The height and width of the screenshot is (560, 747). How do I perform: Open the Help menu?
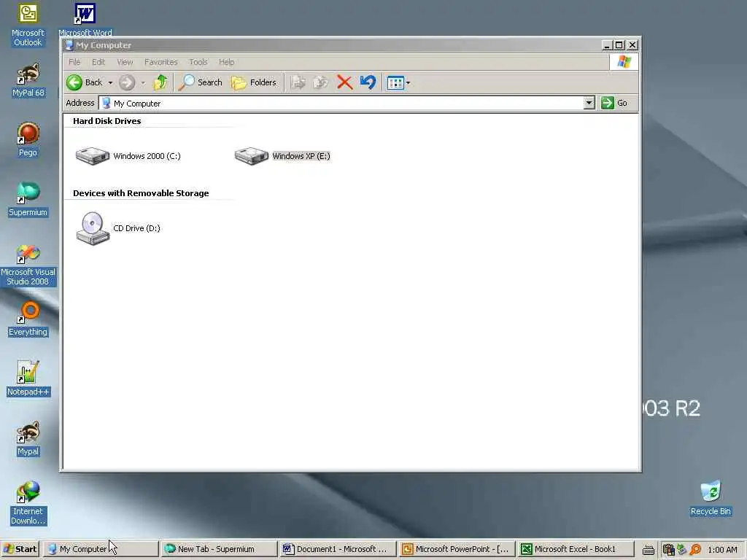pos(226,62)
